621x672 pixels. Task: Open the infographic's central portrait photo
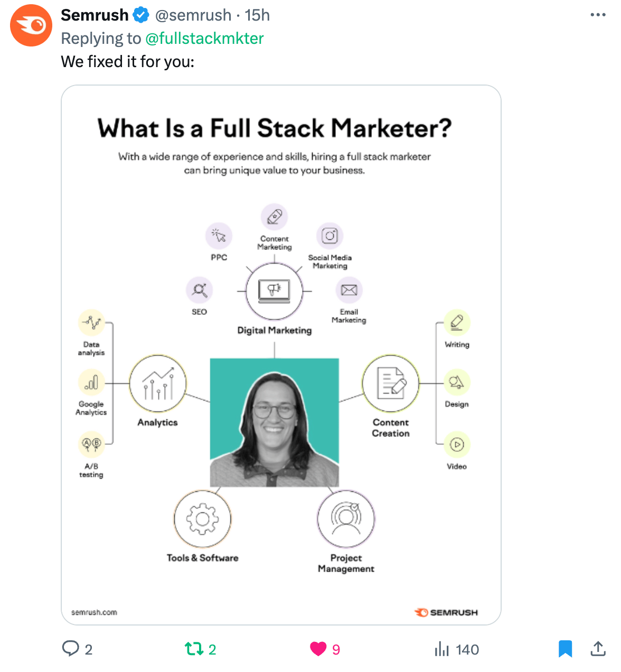(x=275, y=423)
